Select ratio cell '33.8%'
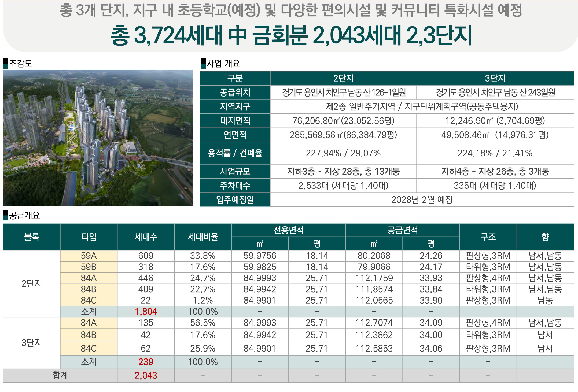The image size is (578, 392). pyautogui.click(x=203, y=256)
